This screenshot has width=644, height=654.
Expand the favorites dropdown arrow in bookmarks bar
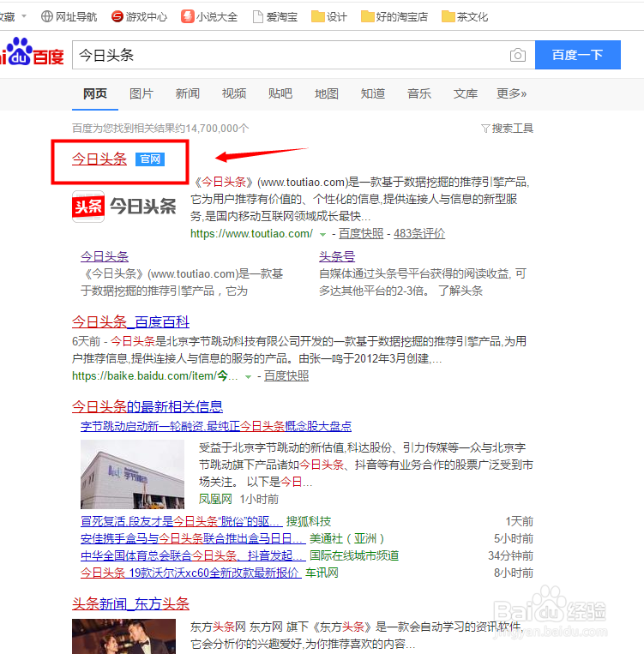24,16
